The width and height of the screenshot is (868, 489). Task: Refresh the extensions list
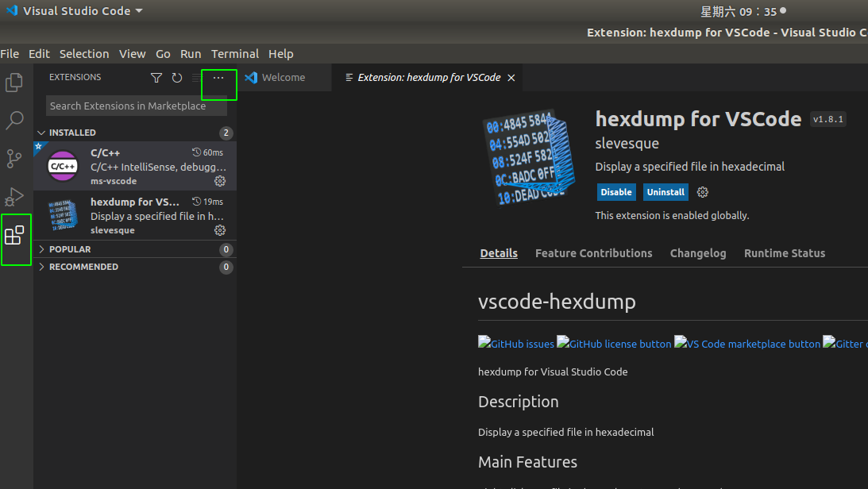tap(176, 78)
